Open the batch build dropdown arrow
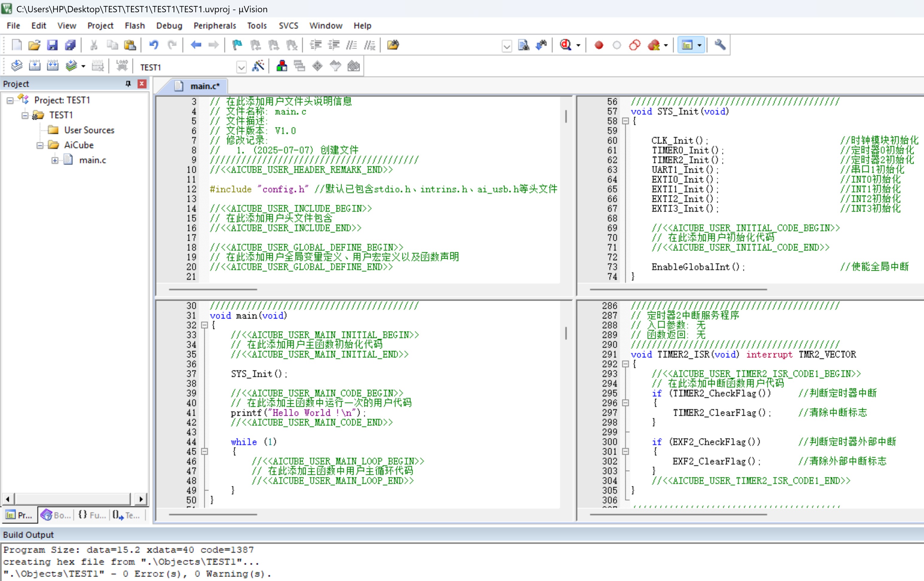This screenshot has height=581, width=924. pos(83,67)
